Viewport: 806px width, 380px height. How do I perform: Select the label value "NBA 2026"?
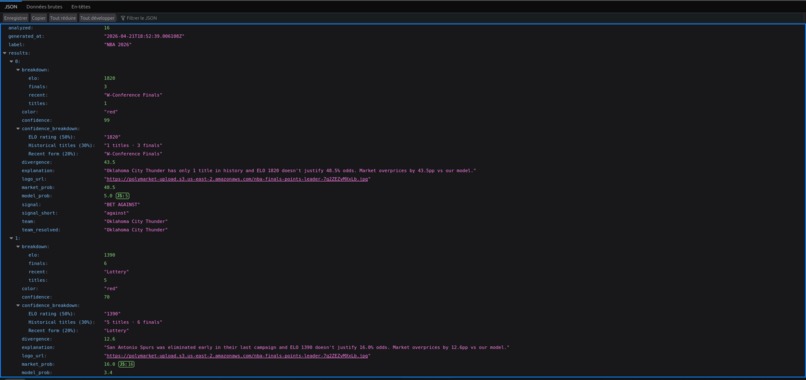point(118,44)
